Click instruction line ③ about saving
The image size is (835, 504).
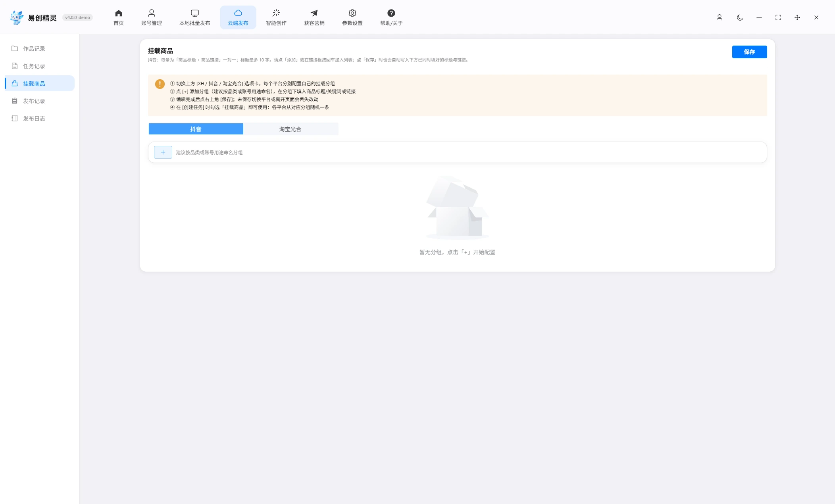pyautogui.click(x=244, y=100)
